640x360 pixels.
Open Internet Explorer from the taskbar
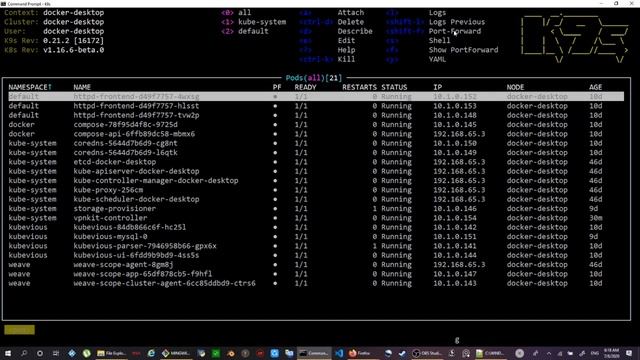click(151, 353)
